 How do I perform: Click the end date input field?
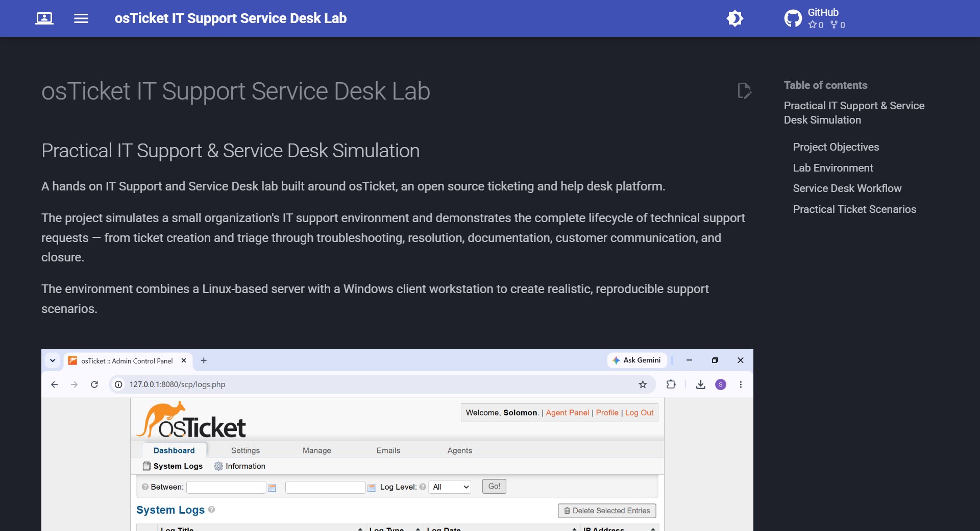pyautogui.click(x=325, y=487)
